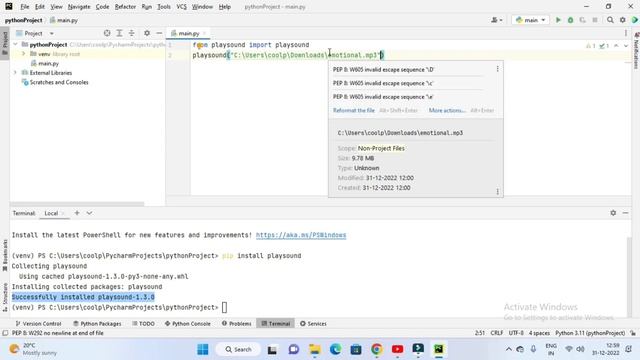Select opened file target icon in Project panel

click(x=107, y=33)
